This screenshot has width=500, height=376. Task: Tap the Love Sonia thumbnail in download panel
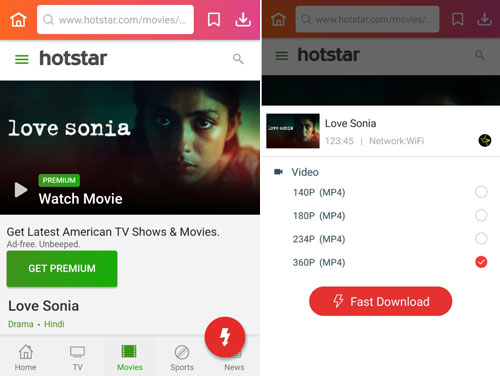coord(293,131)
